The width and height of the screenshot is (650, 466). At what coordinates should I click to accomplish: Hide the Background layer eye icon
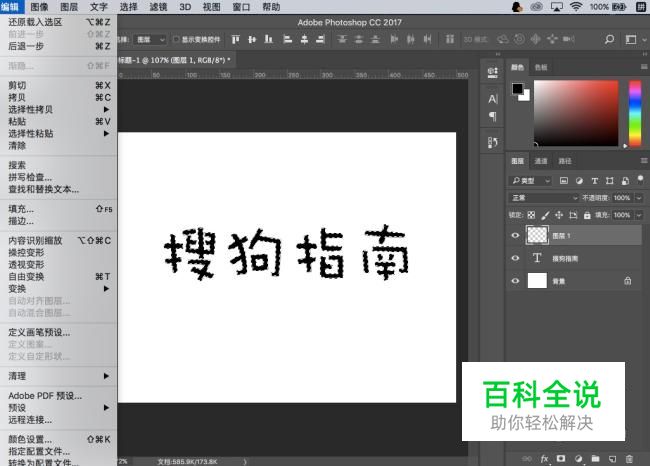click(515, 281)
